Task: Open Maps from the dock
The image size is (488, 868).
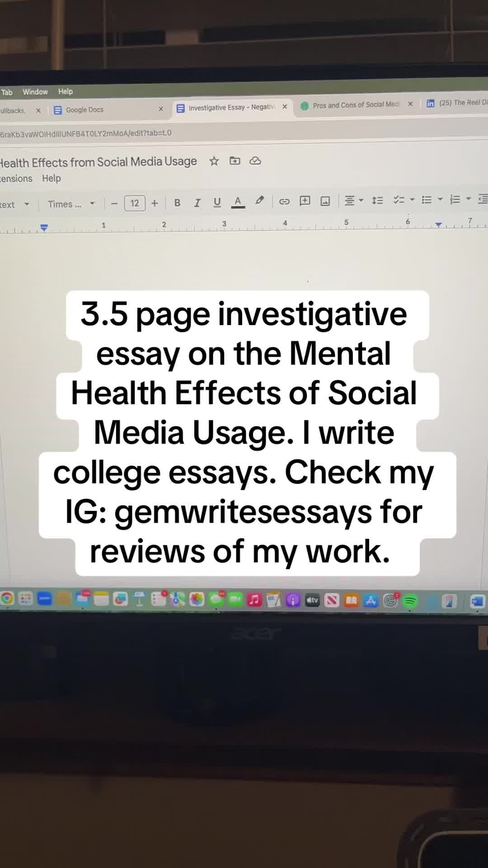Action: pos(178,599)
